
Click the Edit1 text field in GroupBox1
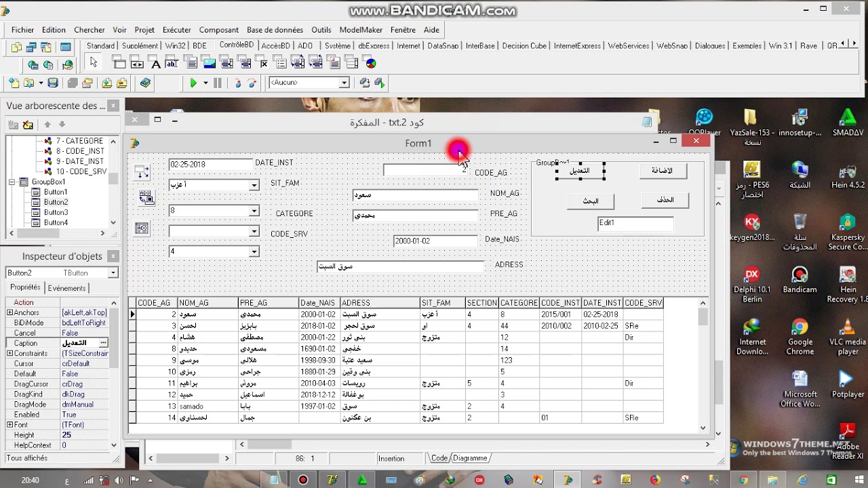pos(635,223)
